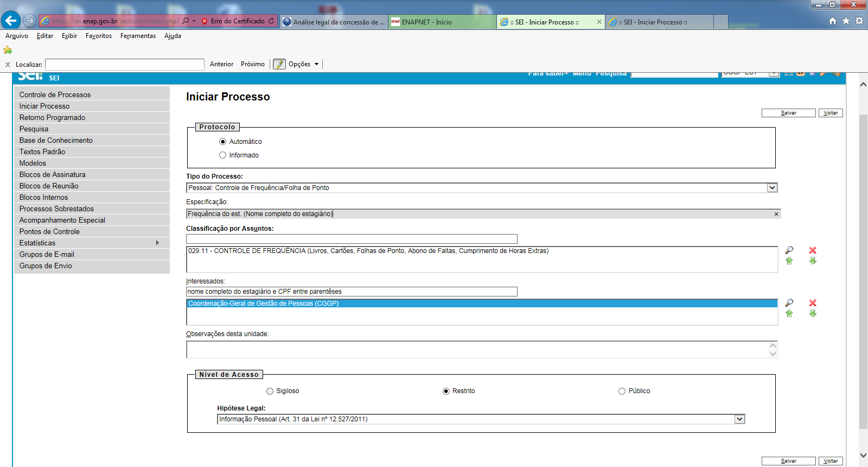Click the search magnifier in the address bar
The height and width of the screenshot is (467, 868).
point(186,21)
